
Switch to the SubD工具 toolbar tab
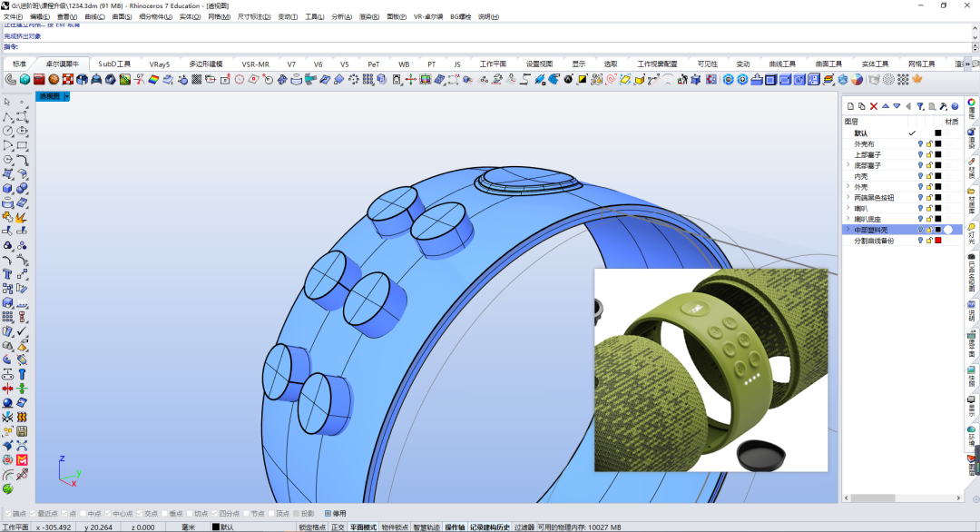click(114, 64)
